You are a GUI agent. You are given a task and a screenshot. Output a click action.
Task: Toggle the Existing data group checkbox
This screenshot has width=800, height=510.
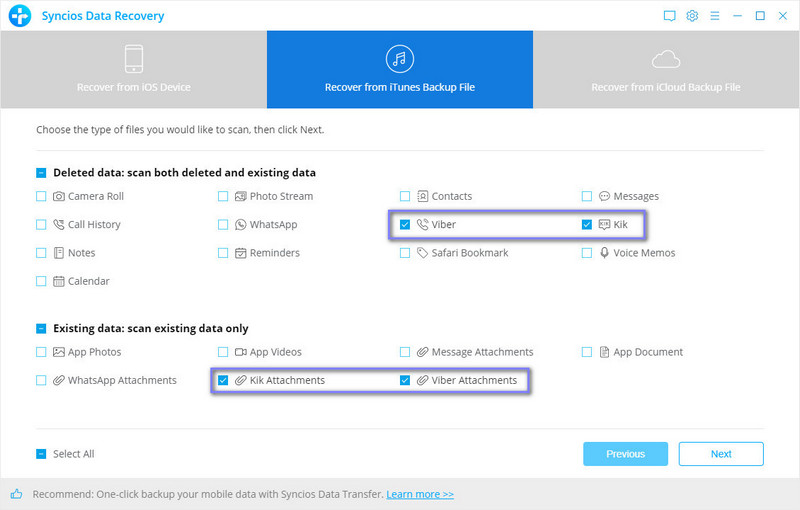[41, 329]
